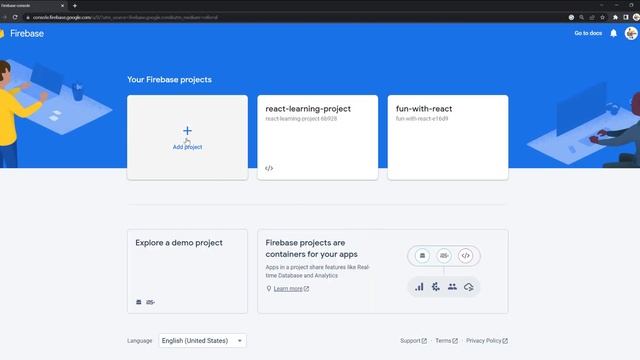Click the lightbulb icon beside Learn more

point(269,289)
